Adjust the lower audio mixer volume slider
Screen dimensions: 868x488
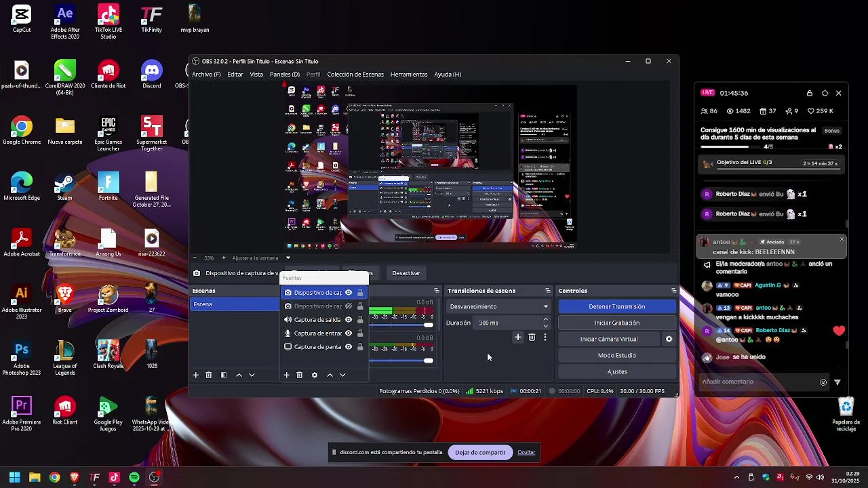click(428, 360)
